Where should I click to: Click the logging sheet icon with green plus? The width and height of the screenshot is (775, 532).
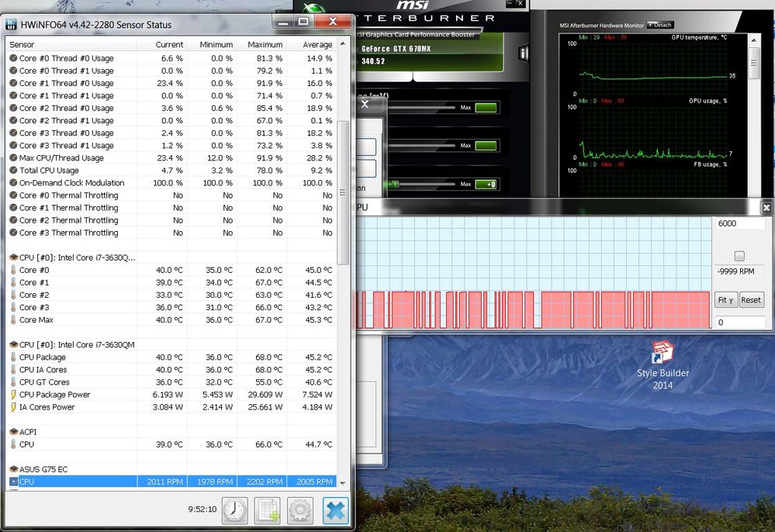(268, 510)
